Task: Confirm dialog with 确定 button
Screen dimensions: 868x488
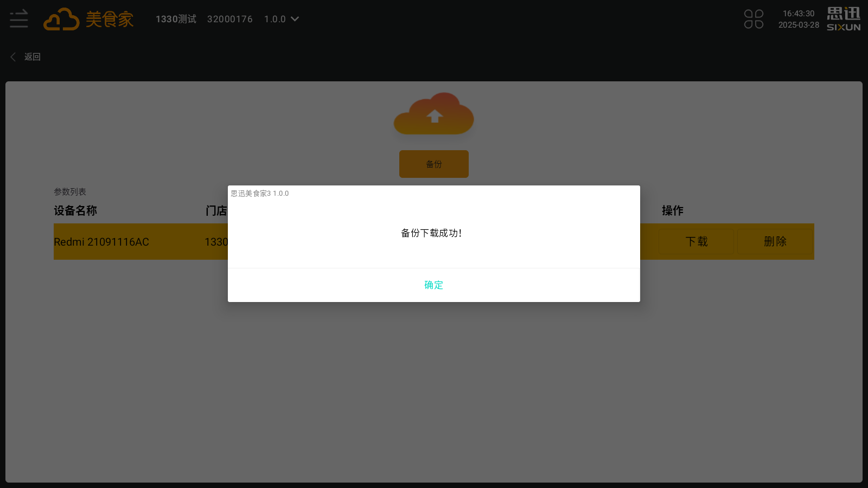Action: click(x=434, y=285)
